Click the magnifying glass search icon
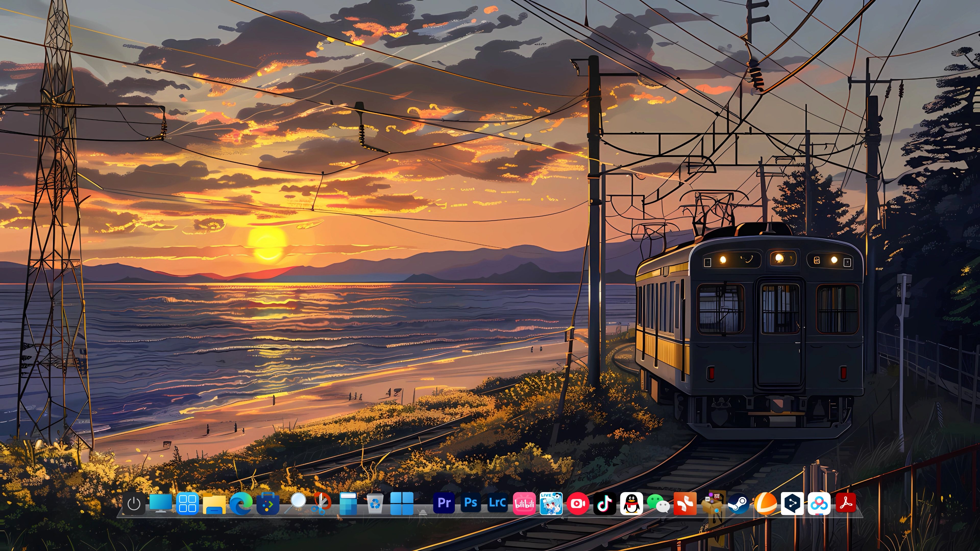980x551 pixels. coord(295,503)
